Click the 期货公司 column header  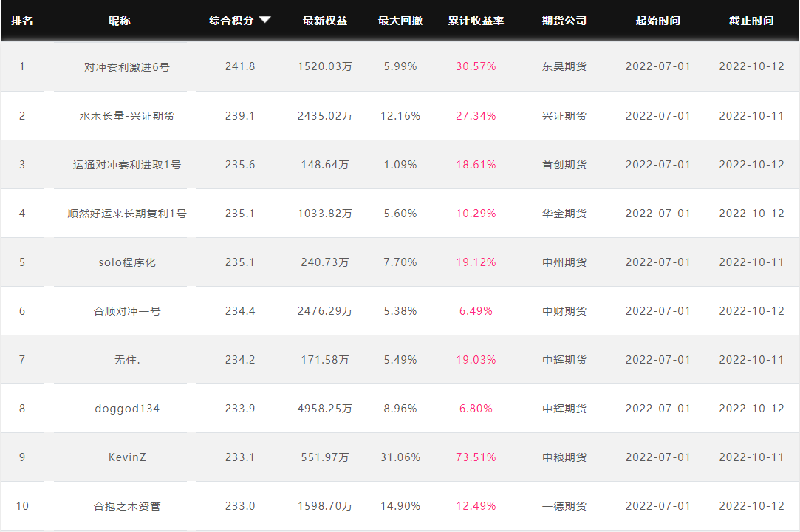tap(564, 21)
